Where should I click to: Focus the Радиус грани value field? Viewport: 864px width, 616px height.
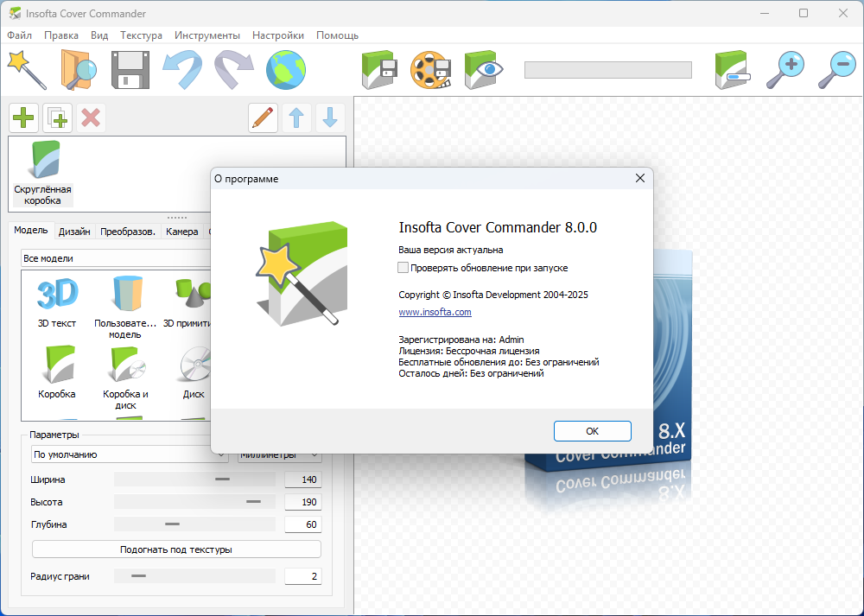click(x=303, y=576)
